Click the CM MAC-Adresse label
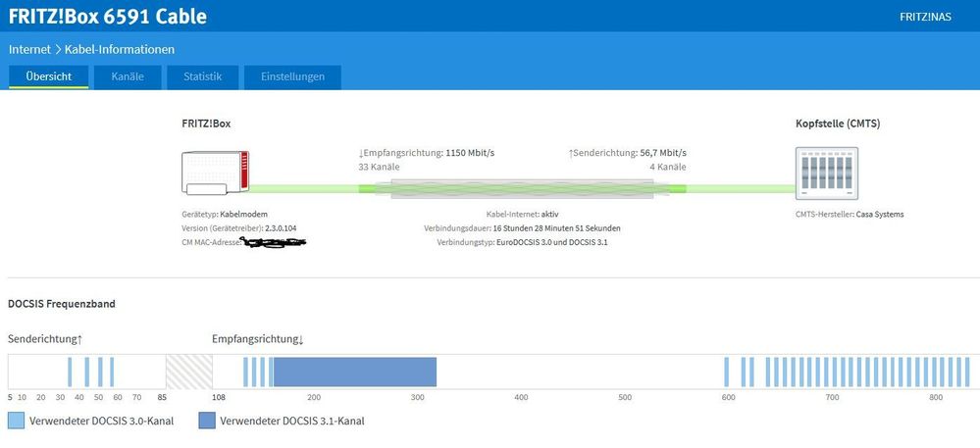Viewport: 980px width, 448px height. point(211,242)
